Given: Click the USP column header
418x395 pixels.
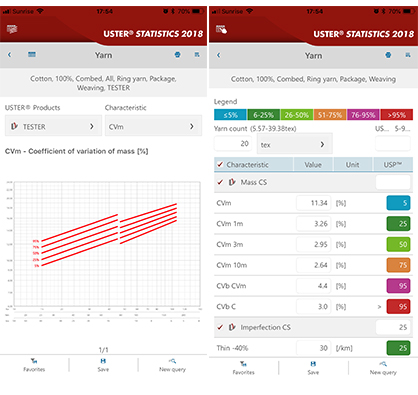Looking at the screenshot, I should click(x=393, y=165).
